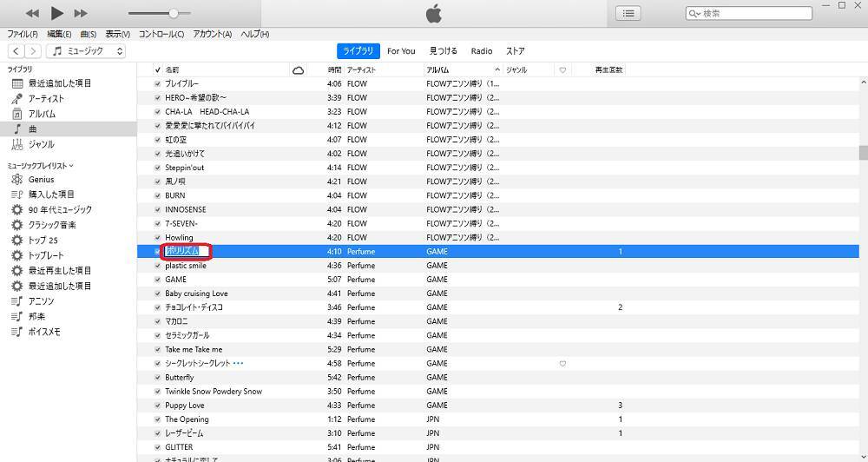Open the Genius playlist icon

point(17,179)
